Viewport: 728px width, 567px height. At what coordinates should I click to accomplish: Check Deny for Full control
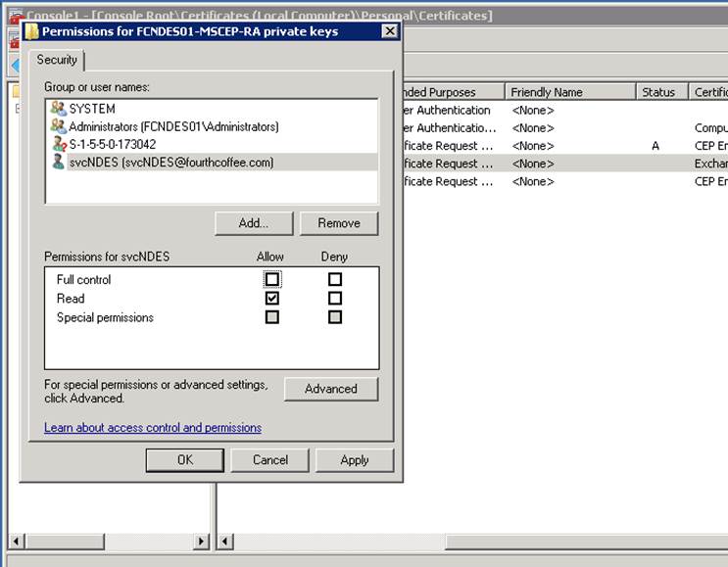click(335, 279)
